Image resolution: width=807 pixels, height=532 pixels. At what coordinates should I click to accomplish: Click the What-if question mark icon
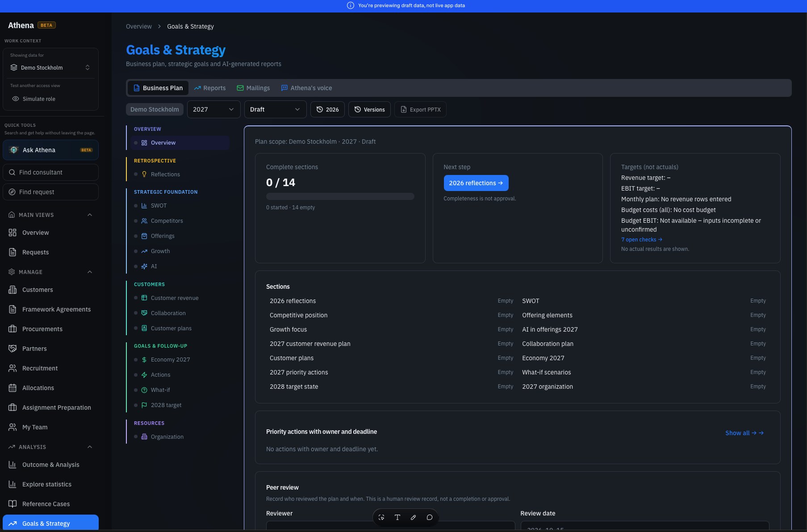[144, 390]
